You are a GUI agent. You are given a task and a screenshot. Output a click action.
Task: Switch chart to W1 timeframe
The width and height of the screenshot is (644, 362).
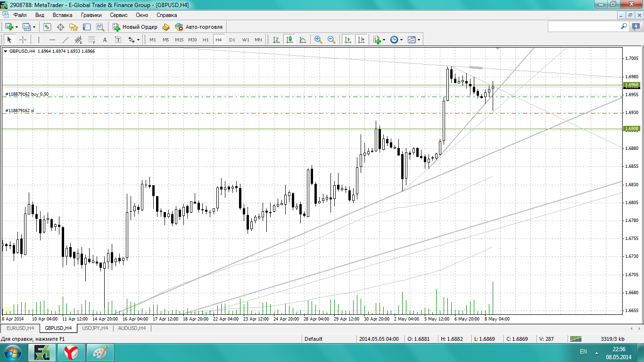tap(245, 40)
